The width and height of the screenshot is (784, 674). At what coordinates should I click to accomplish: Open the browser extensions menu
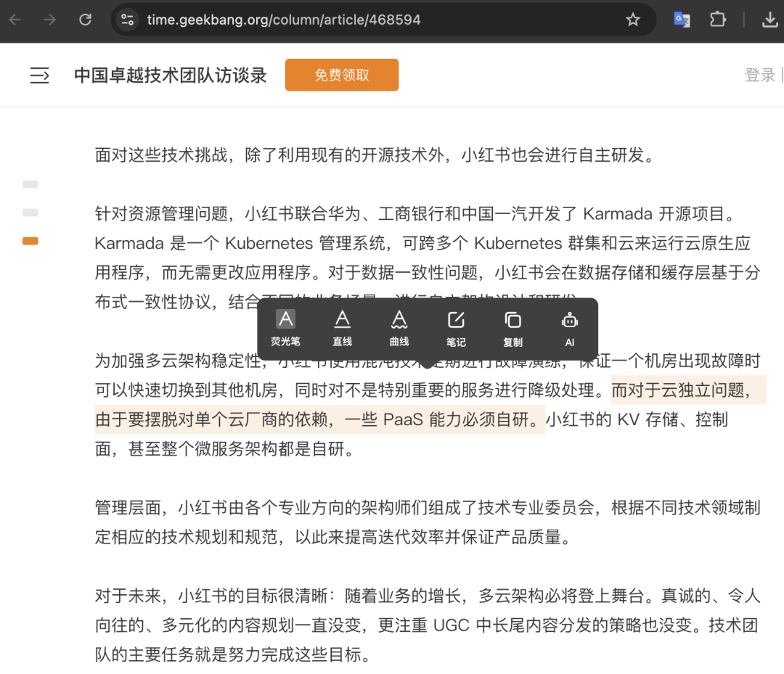717,20
